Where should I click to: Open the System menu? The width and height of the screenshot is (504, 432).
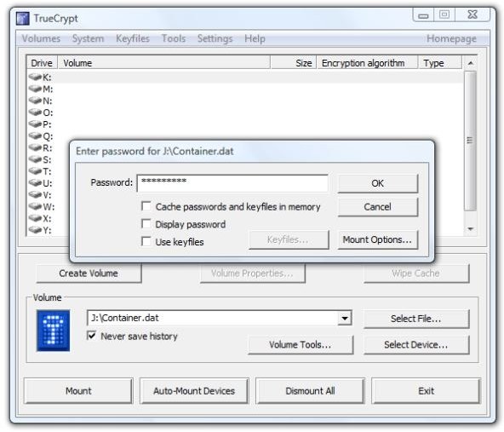click(x=88, y=38)
